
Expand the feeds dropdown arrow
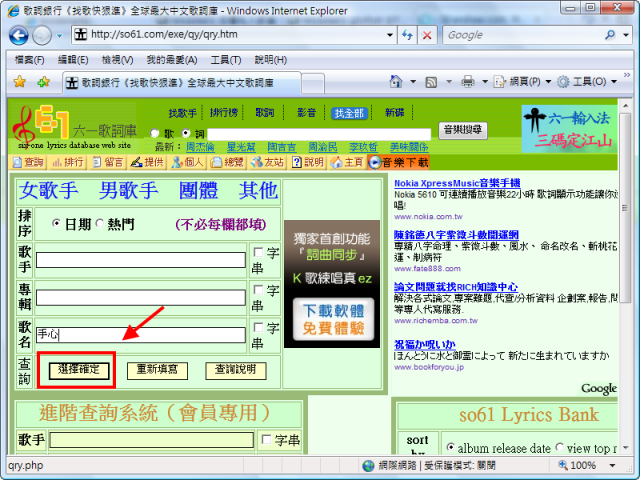449,82
